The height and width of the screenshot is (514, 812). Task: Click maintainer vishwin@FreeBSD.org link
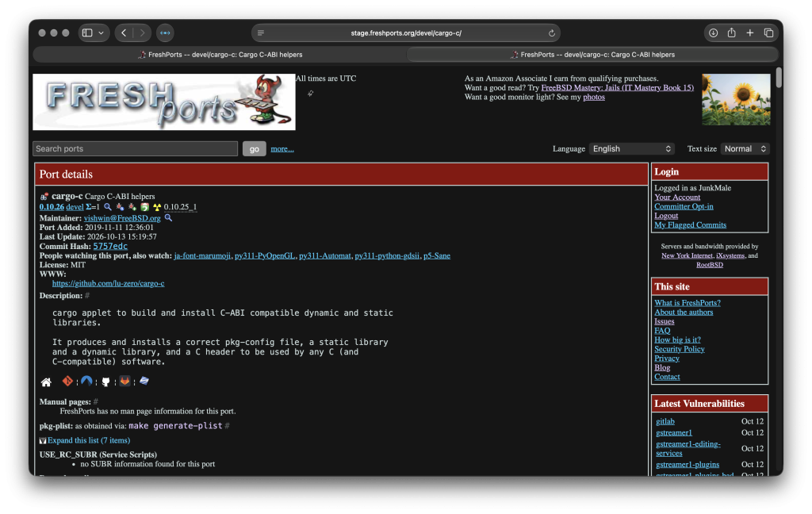122,218
